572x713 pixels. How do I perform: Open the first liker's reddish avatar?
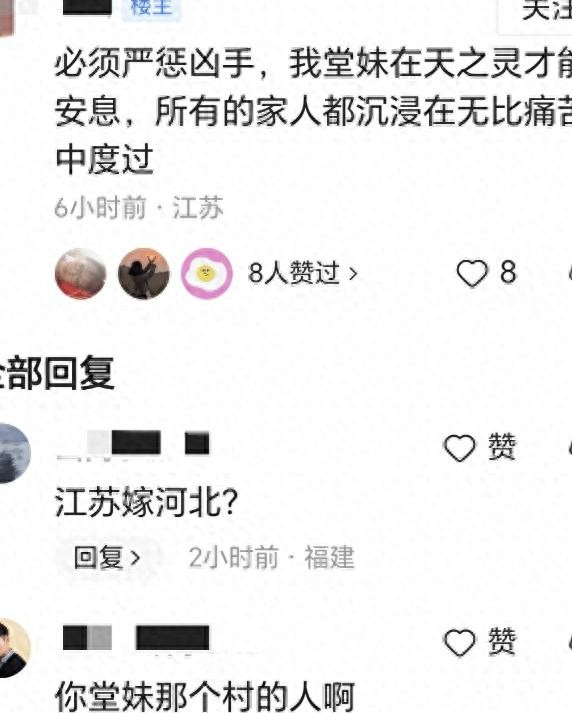80,273
